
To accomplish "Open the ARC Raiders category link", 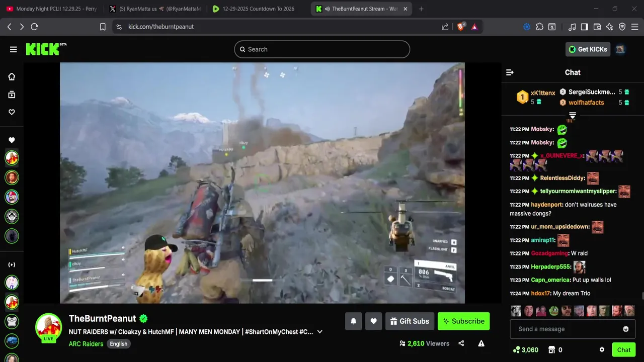I will 86,344.
